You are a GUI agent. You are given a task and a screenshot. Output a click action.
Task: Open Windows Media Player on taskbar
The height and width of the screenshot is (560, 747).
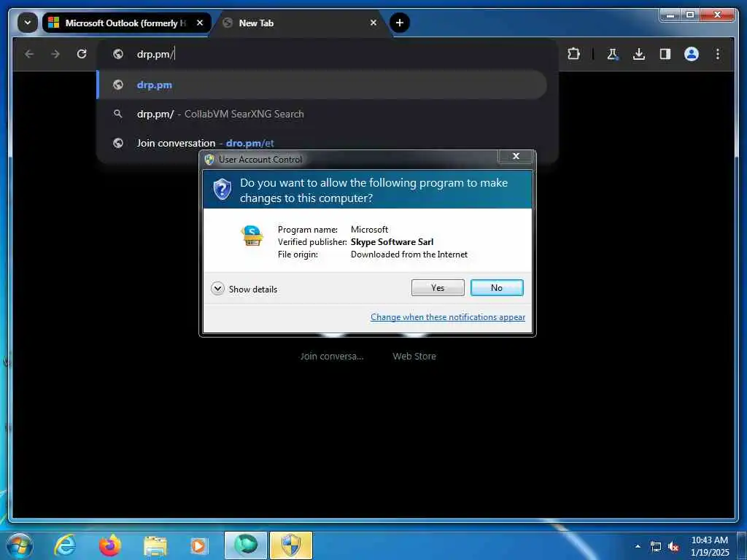pyautogui.click(x=198, y=546)
